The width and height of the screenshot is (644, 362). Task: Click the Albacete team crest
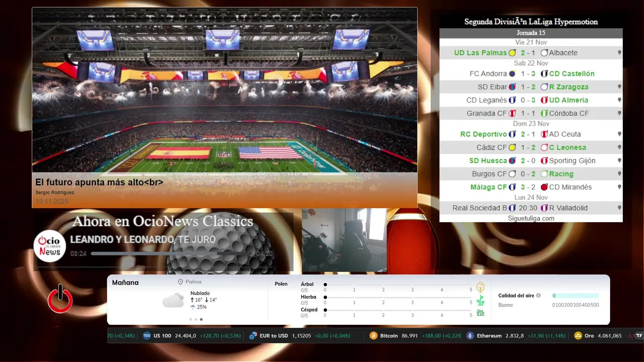[544, 53]
